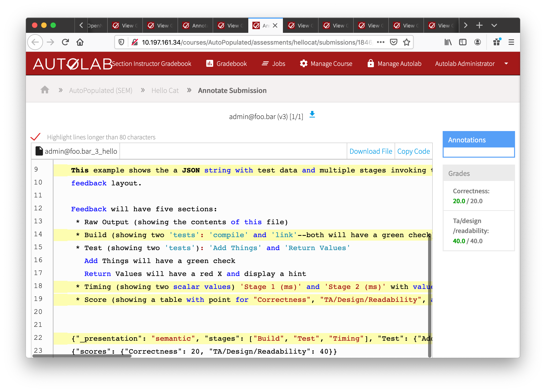Open the Firefox hamburger menu

coord(511,42)
